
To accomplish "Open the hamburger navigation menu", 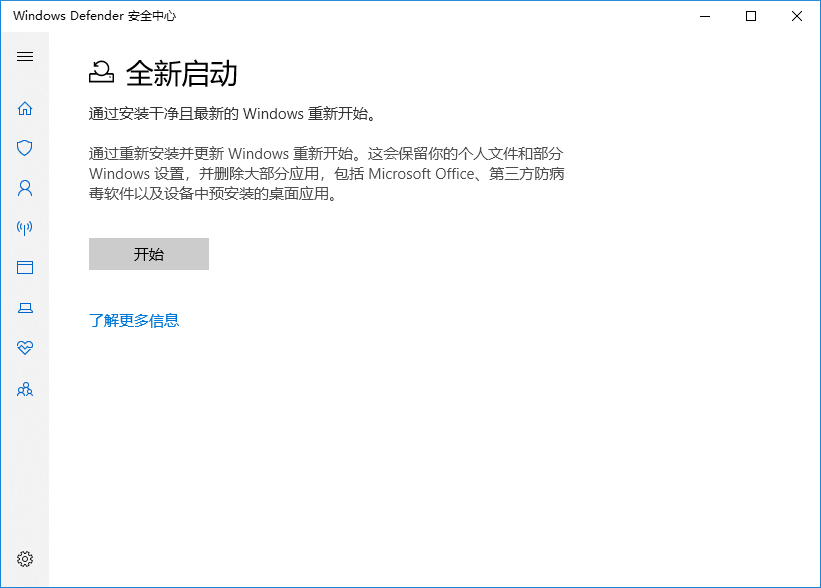I will [x=25, y=57].
